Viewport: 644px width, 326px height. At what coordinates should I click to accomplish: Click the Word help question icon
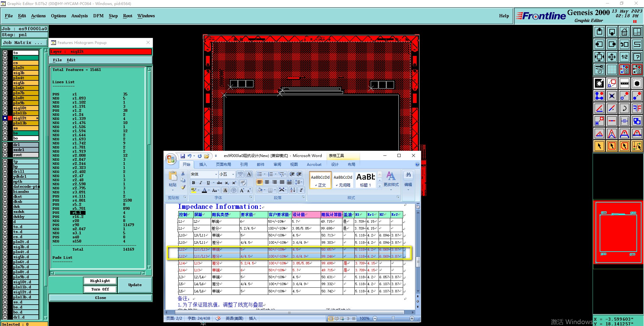417,164
